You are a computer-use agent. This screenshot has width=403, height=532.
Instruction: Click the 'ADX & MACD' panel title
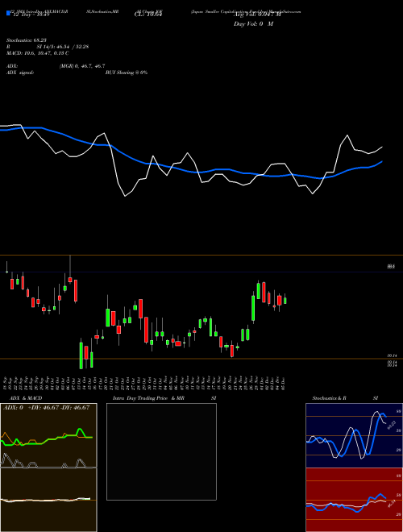point(26,398)
